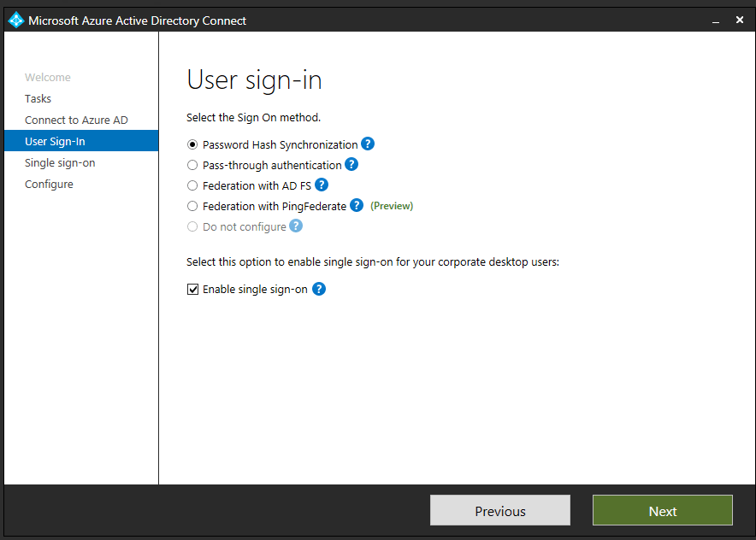This screenshot has width=756, height=540.
Task: Open the Single sign-on step
Action: coord(60,163)
